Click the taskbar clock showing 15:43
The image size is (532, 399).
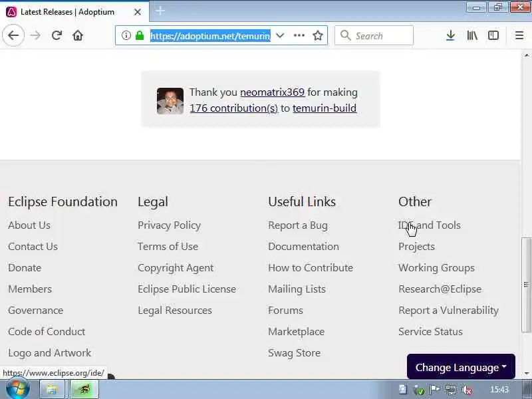(499, 390)
